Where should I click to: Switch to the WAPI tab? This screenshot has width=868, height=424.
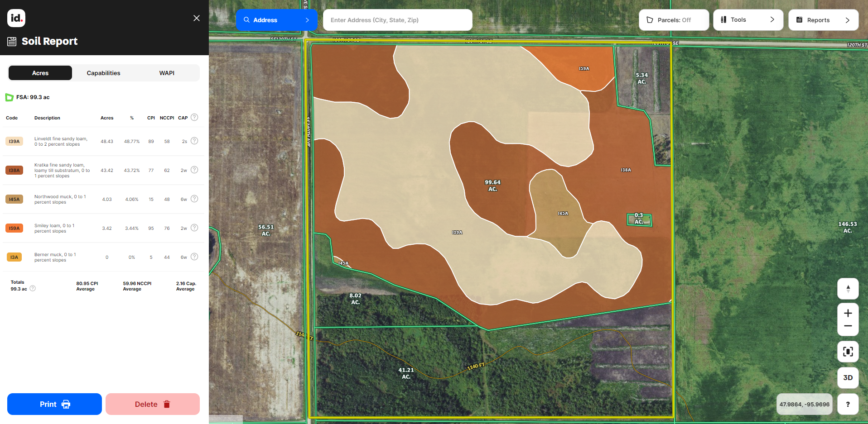coord(167,73)
